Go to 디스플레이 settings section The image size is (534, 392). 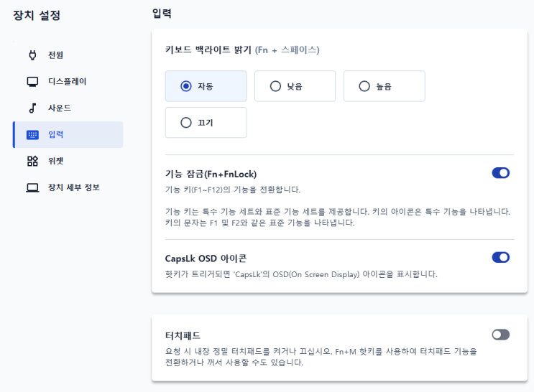[x=68, y=81]
